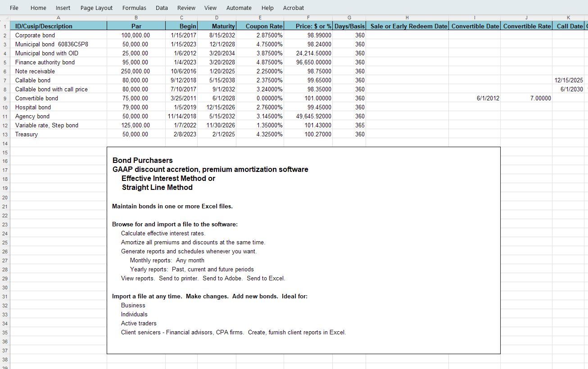
Task: Select column A header
Action: pos(59,18)
